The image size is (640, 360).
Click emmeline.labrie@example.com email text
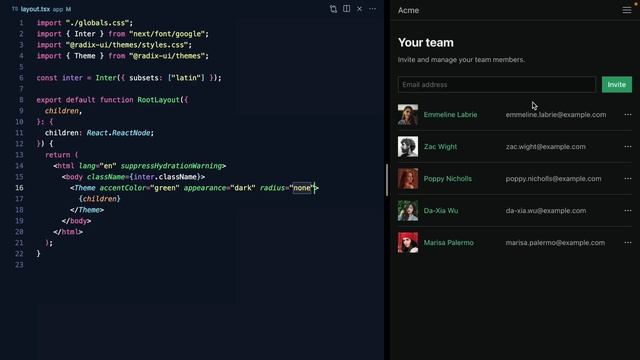pos(556,115)
